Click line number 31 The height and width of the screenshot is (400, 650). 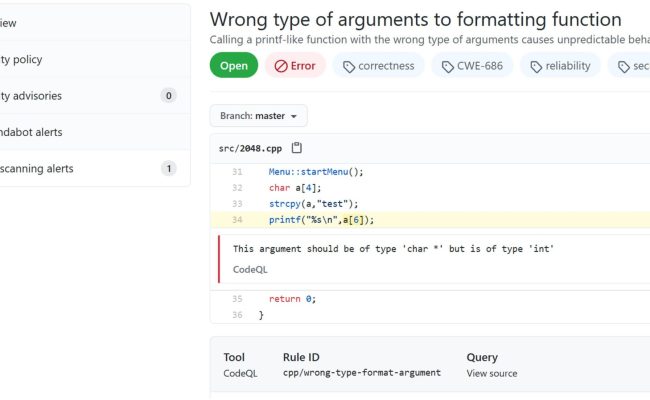point(237,172)
